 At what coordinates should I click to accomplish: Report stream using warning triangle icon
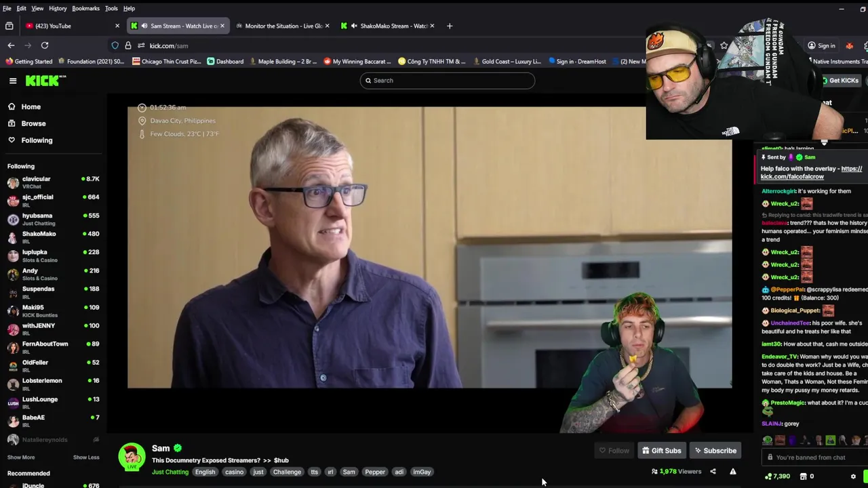point(733,472)
